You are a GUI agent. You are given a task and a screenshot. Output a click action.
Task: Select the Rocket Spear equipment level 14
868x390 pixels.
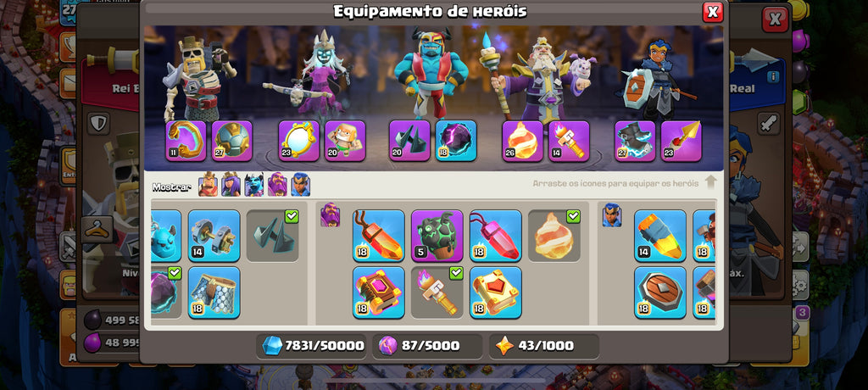(x=660, y=236)
